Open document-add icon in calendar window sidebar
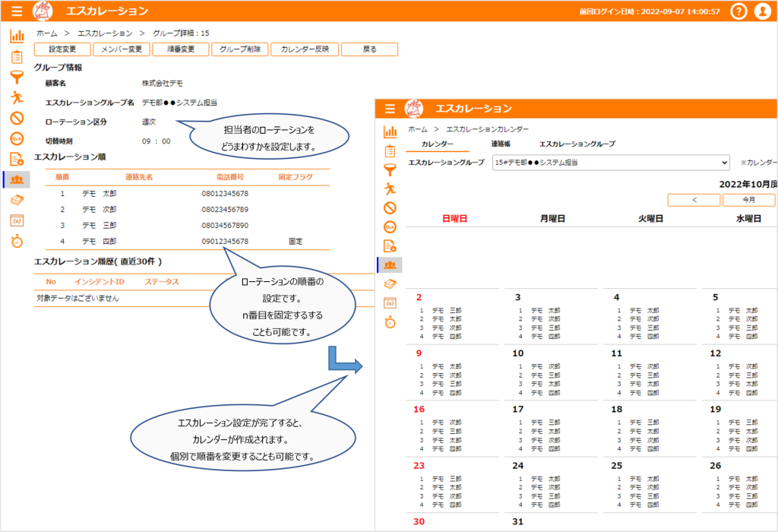 point(390,245)
